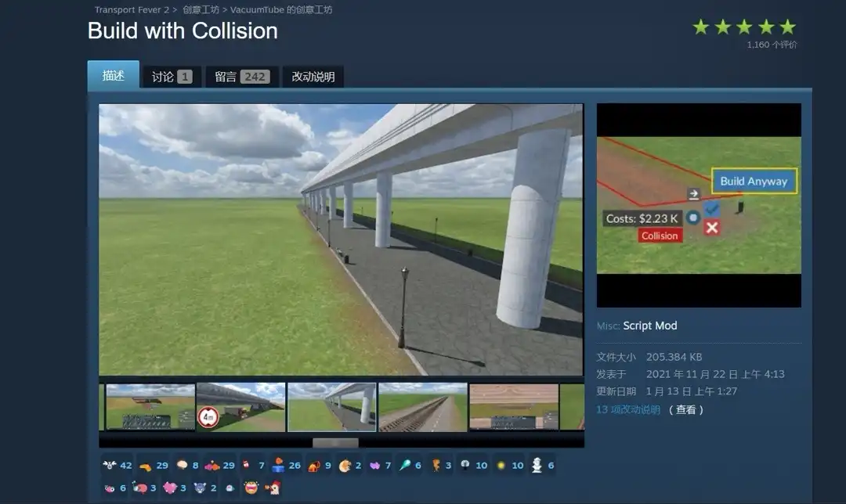Click the pink heart award icon

tap(170, 488)
